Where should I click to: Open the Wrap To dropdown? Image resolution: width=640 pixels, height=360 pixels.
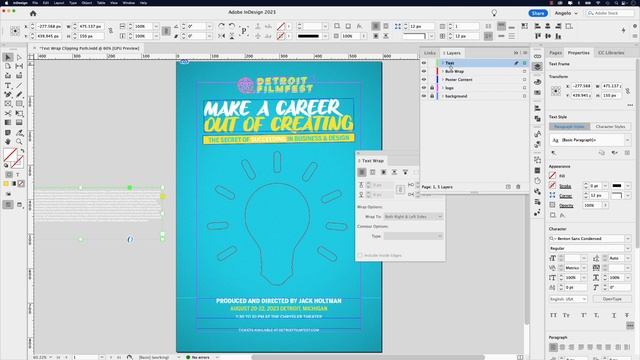413,216
